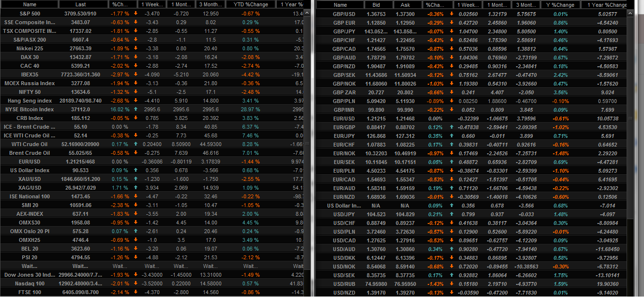This screenshot has width=644, height=297.
Task: Select the Hang Seng index row
Action: coord(30,101)
